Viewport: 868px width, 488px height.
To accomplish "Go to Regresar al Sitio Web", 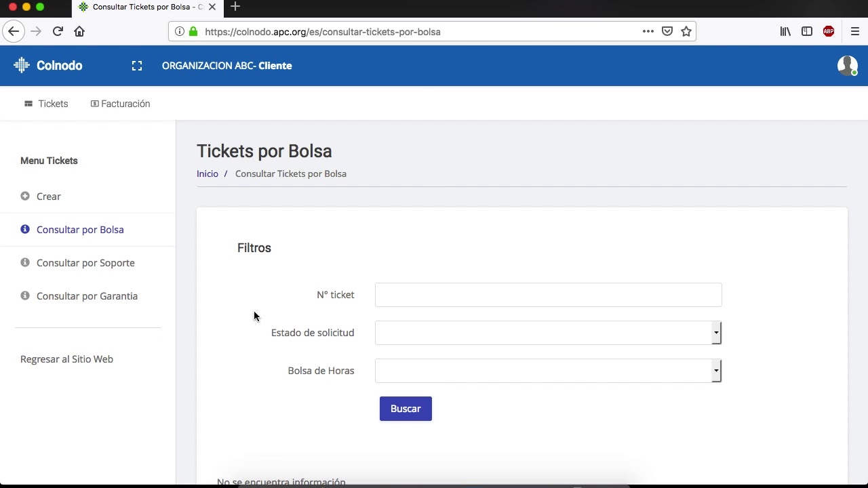I will 66,359.
